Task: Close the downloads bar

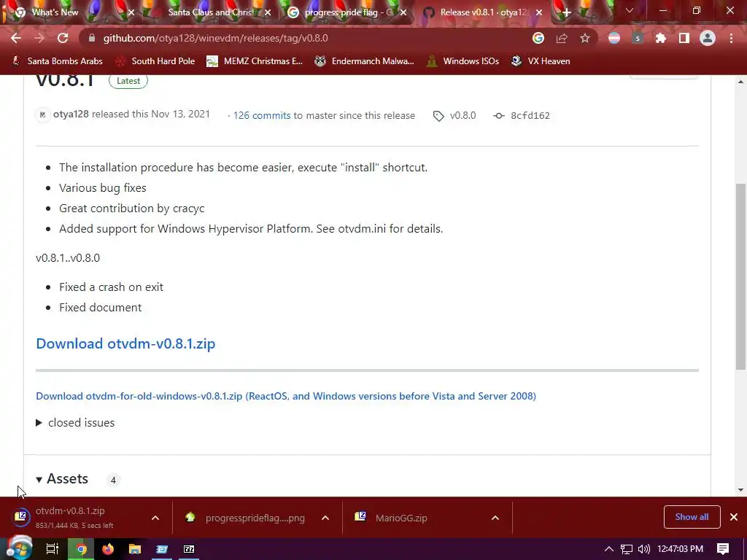Action: (x=734, y=517)
